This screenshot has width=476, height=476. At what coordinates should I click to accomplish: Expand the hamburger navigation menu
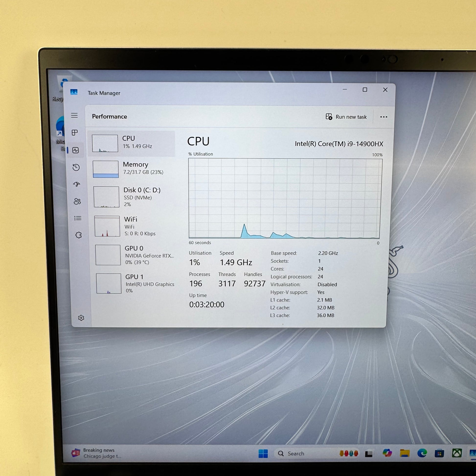click(74, 115)
